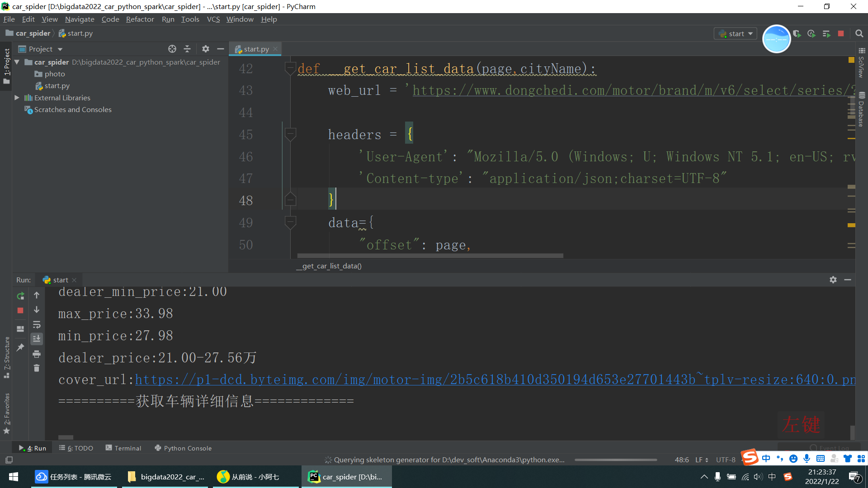Open Search Everywhere magnifier icon

[859, 33]
